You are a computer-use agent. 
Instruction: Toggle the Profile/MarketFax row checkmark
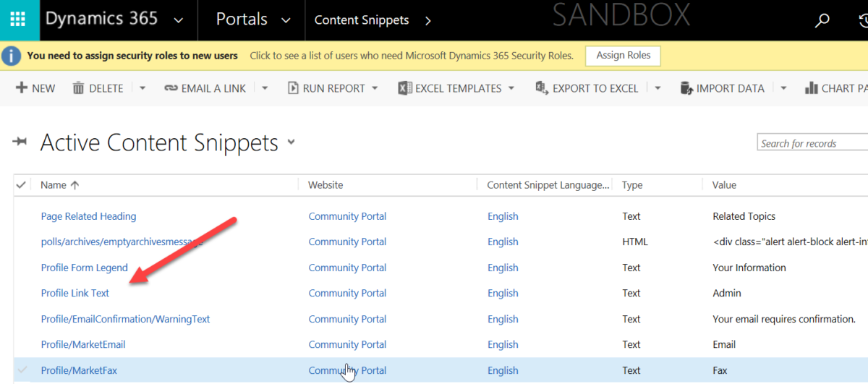click(22, 370)
